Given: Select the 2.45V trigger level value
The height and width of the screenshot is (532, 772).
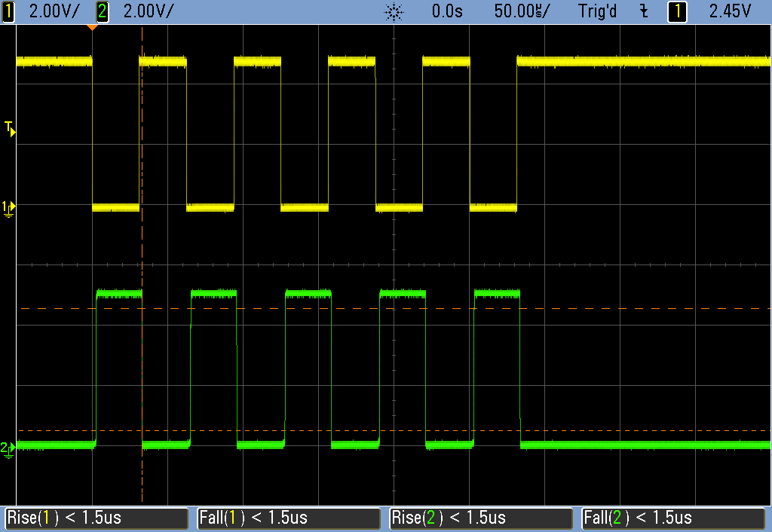Looking at the screenshot, I should pyautogui.click(x=731, y=11).
